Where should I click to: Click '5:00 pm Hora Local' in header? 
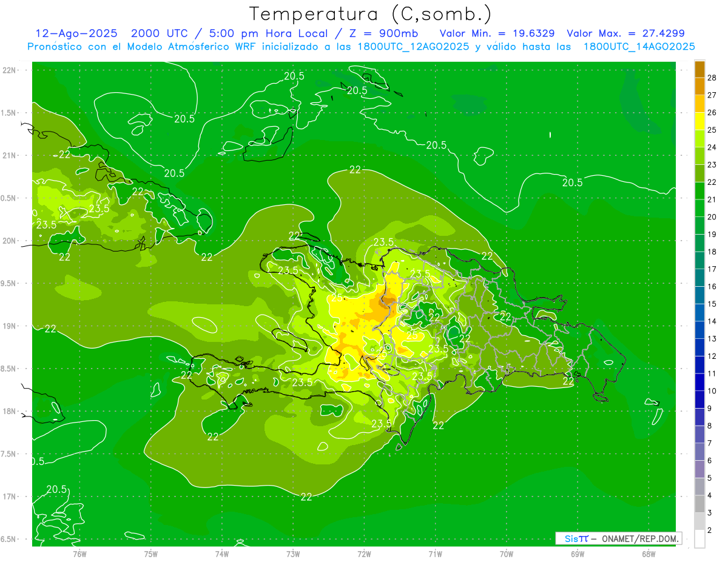pos(269,33)
